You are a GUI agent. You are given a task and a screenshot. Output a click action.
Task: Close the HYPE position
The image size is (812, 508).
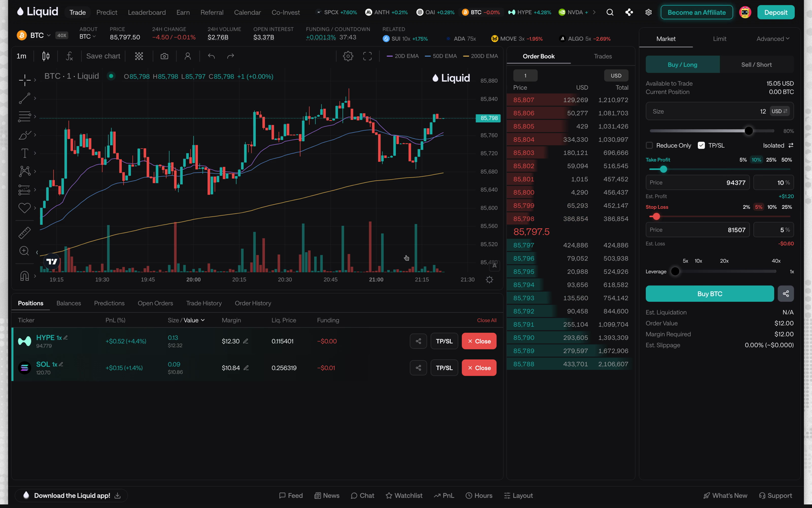(479, 341)
